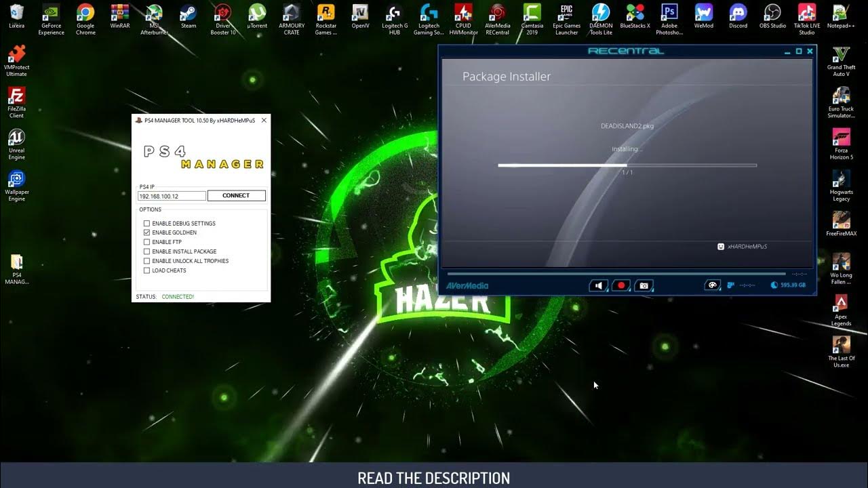
Task: Launch Epic Games Launcher shortcut
Action: [566, 18]
